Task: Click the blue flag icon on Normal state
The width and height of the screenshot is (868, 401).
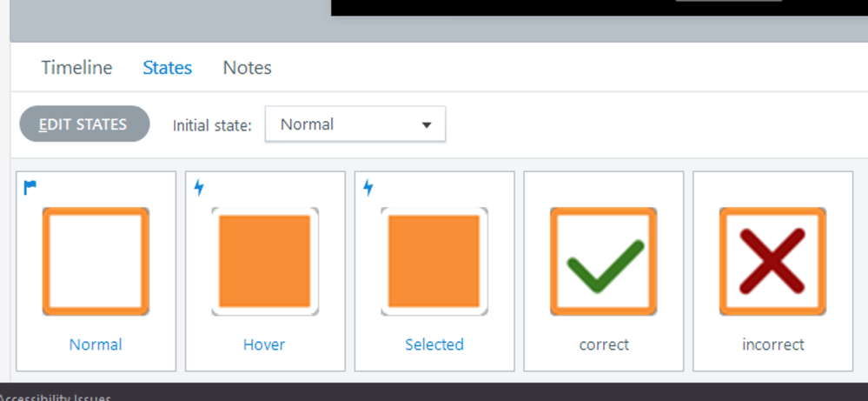Action: (30, 186)
